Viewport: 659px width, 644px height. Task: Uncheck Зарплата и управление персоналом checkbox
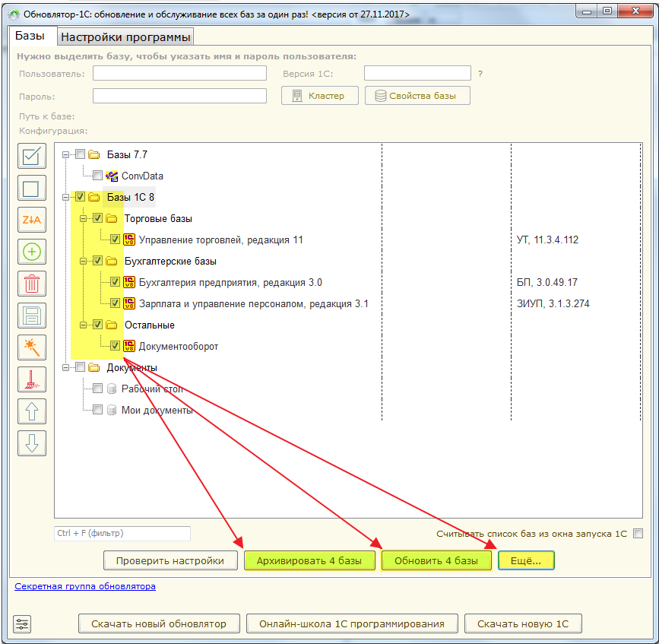[115, 303]
